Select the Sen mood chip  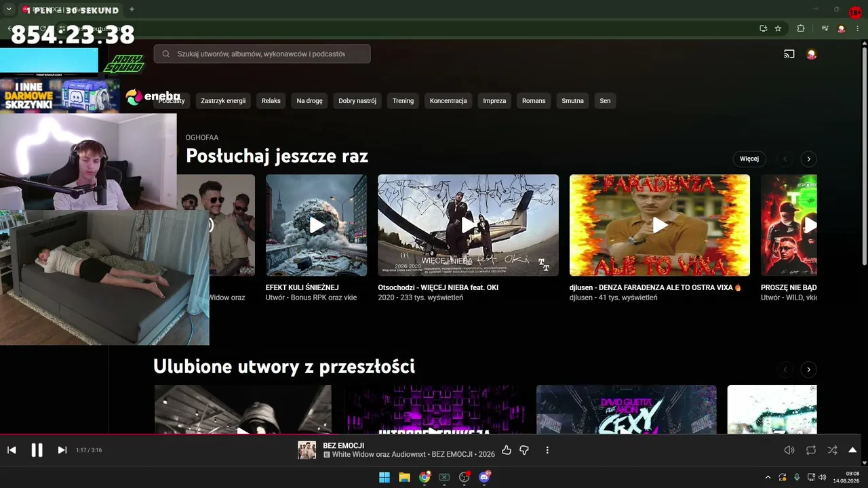click(605, 101)
